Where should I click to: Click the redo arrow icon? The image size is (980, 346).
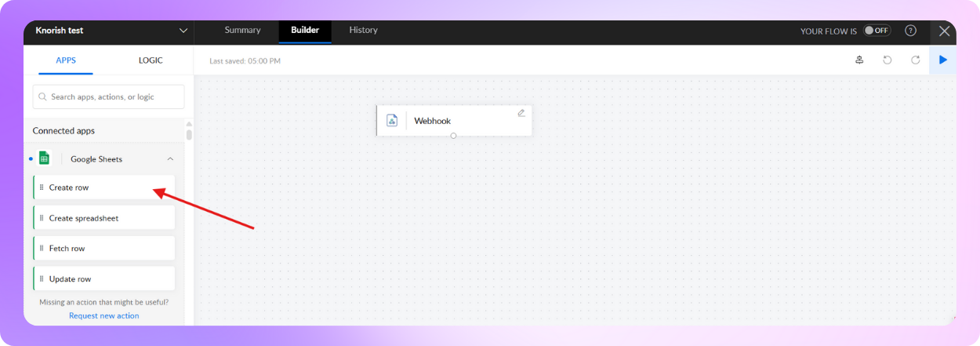[915, 60]
